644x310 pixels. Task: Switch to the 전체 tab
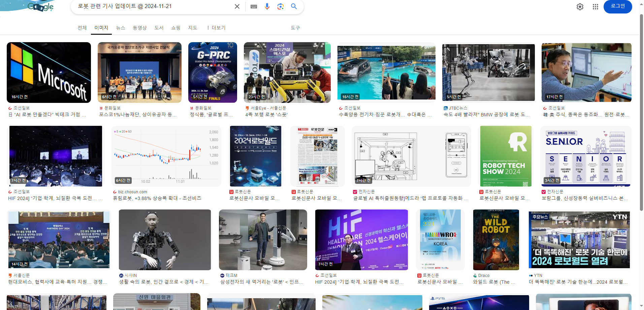[x=82, y=28]
